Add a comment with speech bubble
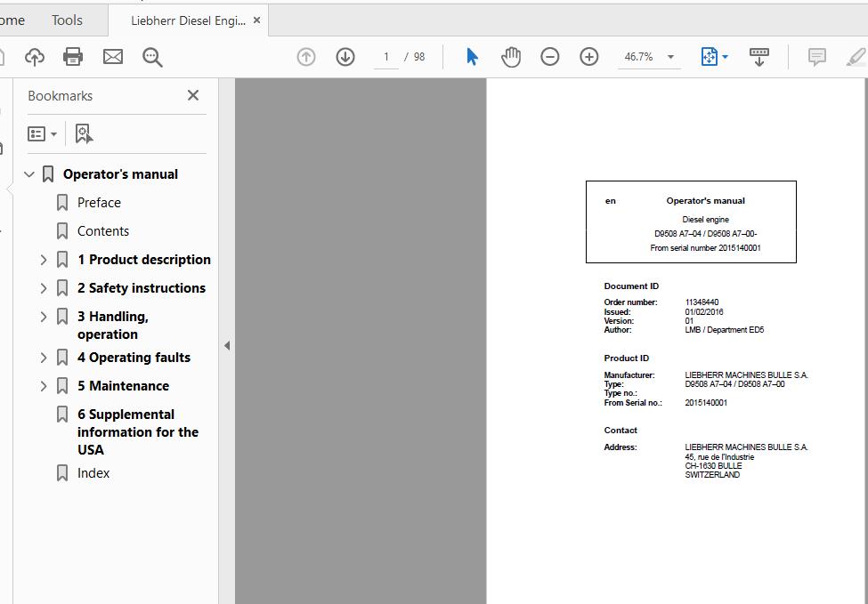Image resolution: width=868 pixels, height=604 pixels. [817, 57]
